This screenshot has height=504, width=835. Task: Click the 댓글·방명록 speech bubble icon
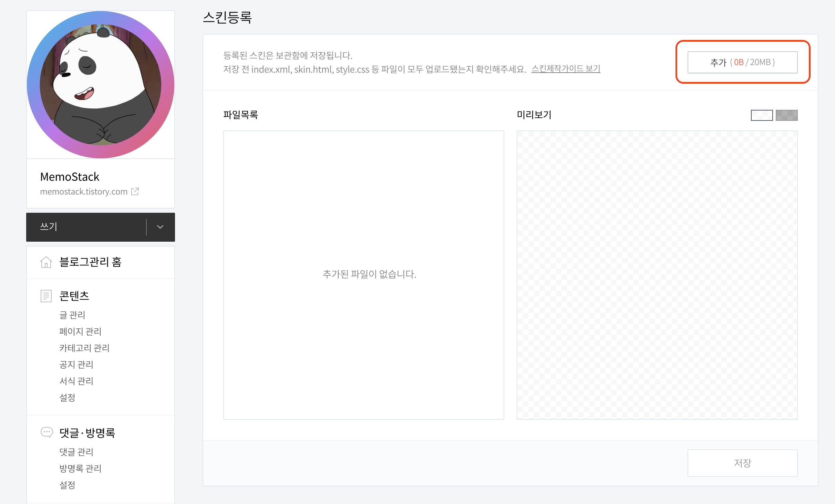point(47,432)
